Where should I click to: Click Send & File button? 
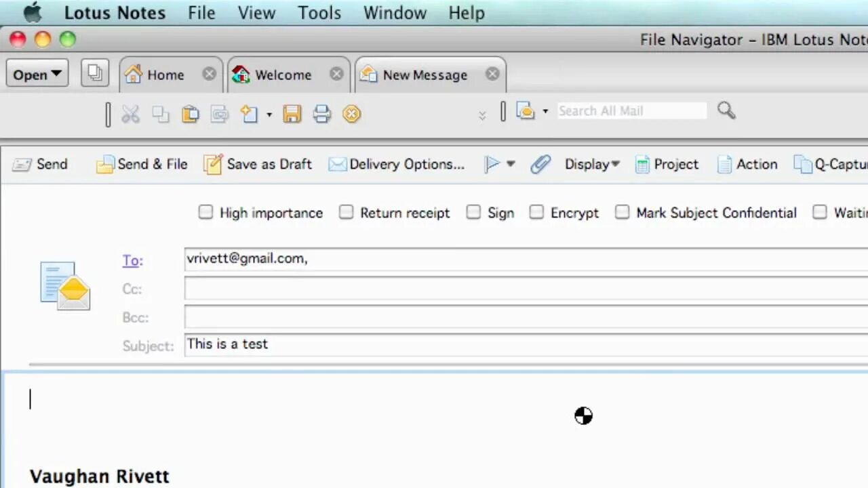[x=142, y=164]
